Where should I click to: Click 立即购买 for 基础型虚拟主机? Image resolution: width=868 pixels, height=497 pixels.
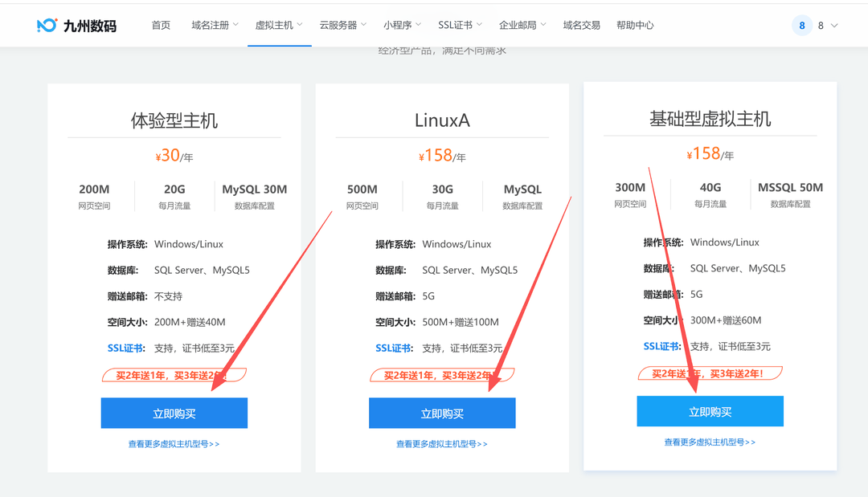[710, 411]
